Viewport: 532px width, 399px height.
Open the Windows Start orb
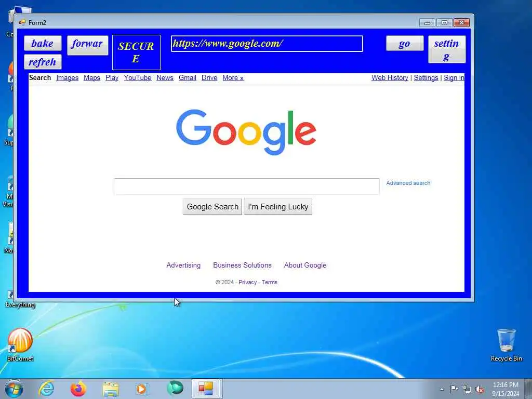tap(14, 389)
